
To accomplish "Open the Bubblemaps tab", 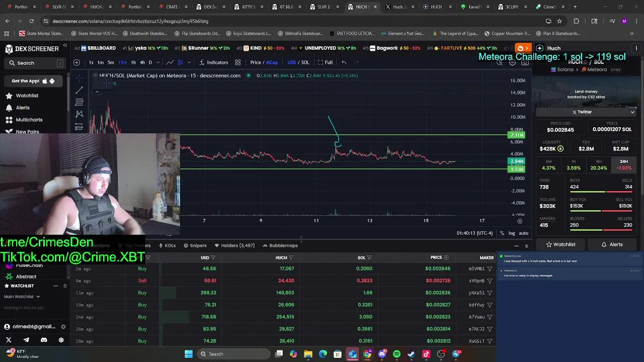I will pos(280,245).
